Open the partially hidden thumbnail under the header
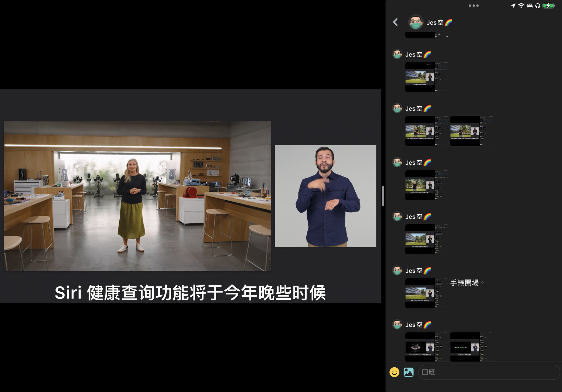Screen dimensions: 562x392 [427, 35]
